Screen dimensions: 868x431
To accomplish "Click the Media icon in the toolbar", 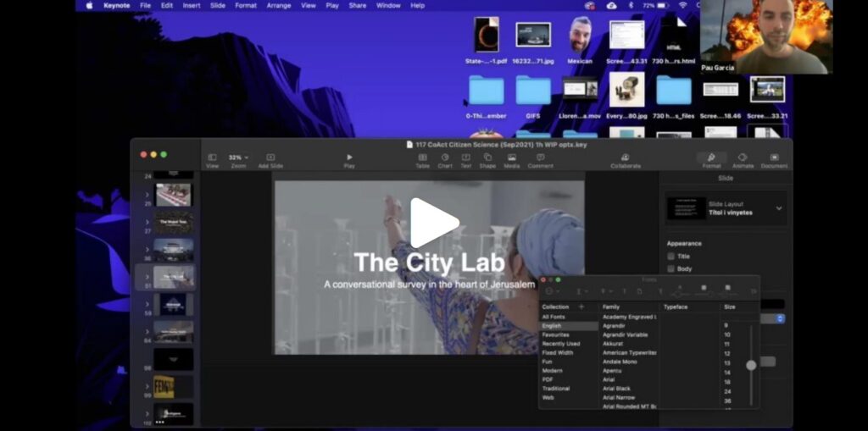I will 511,157.
